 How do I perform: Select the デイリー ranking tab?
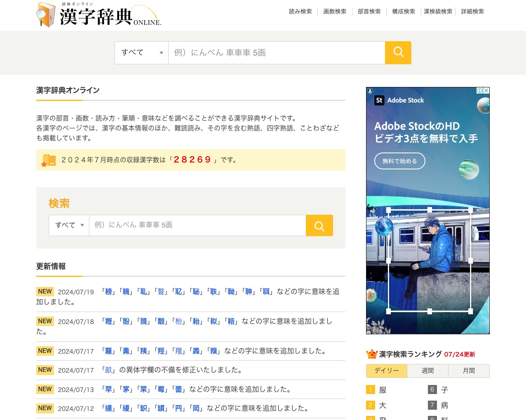tap(386, 371)
